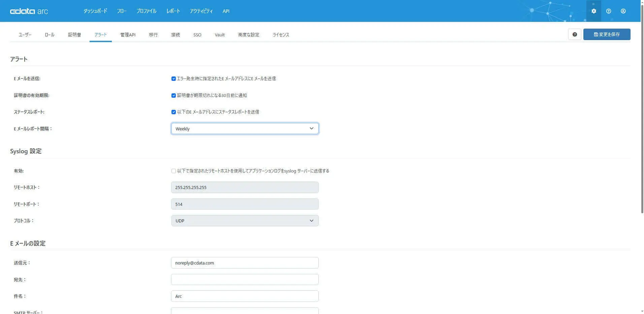
Task: Click the 件名 label
Action: click(20, 296)
